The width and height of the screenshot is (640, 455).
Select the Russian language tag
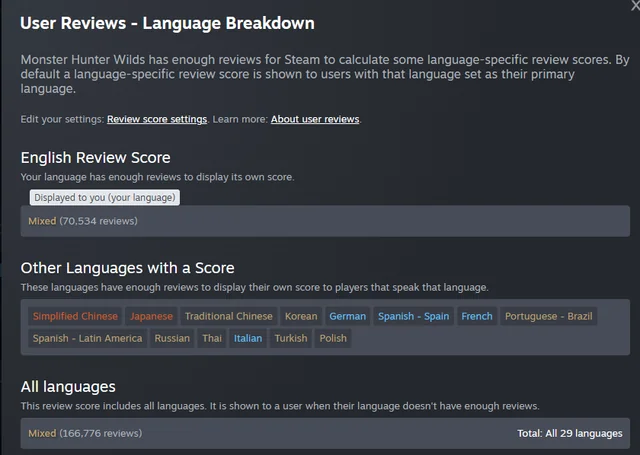(x=172, y=338)
